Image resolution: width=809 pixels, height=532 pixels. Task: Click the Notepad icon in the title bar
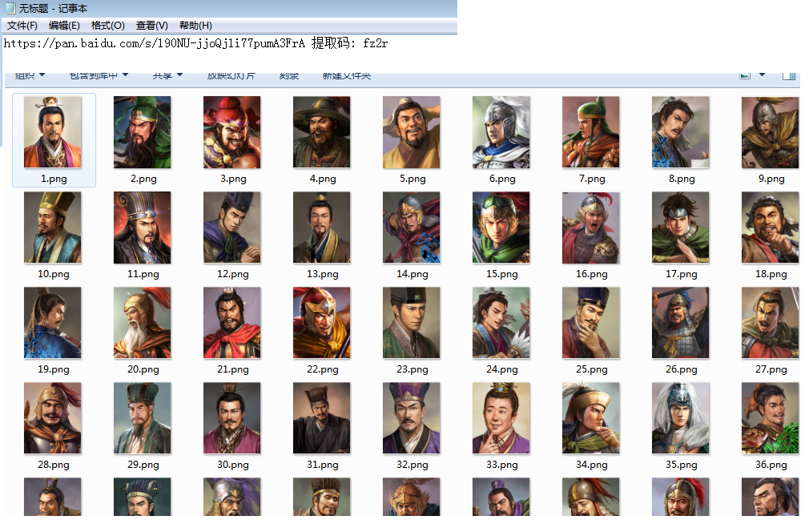pos(10,8)
